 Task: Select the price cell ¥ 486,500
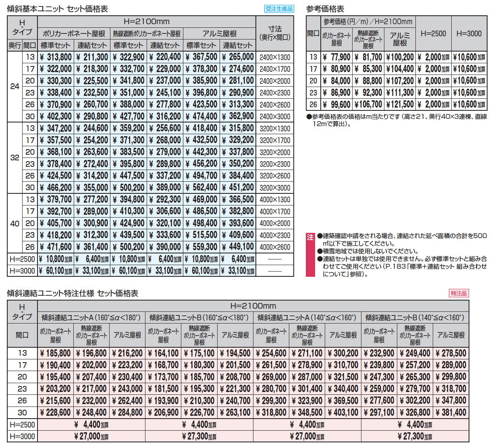(x=201, y=211)
